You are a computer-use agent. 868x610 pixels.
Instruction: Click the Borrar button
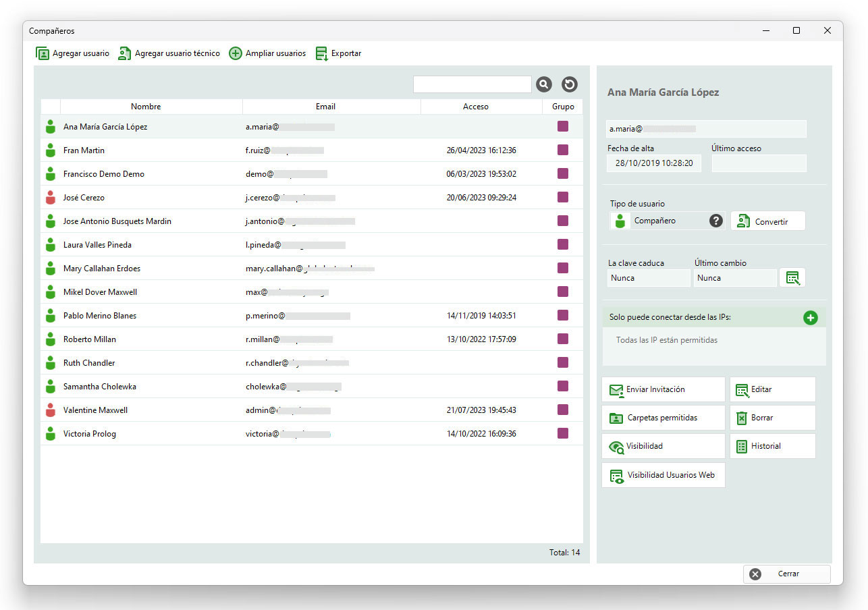773,418
